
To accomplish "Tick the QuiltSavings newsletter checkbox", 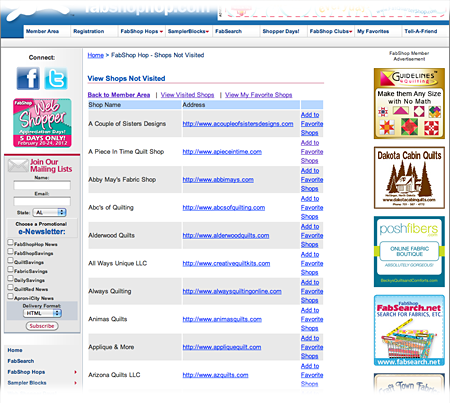I will (x=10, y=260).
